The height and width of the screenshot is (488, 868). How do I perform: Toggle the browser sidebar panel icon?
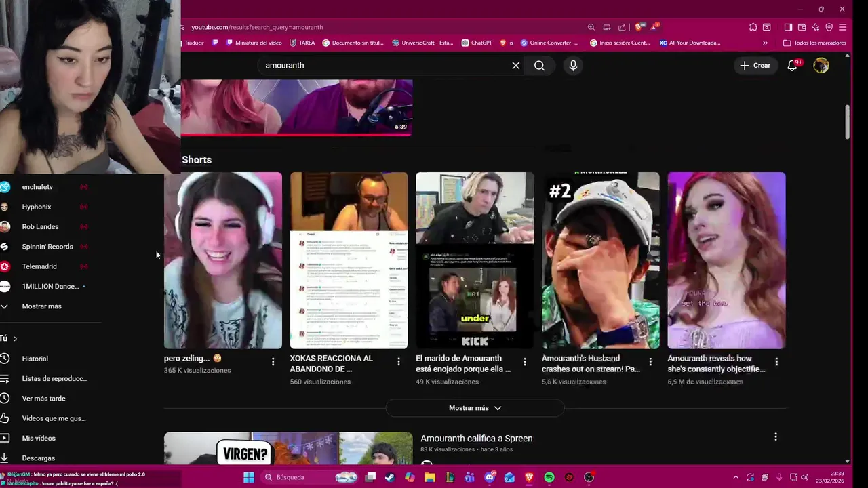(788, 27)
